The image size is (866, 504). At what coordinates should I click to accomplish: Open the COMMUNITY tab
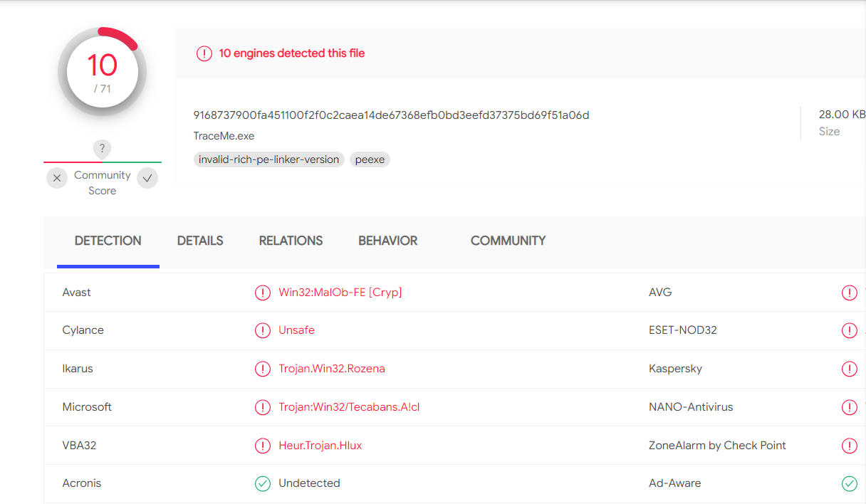point(508,241)
